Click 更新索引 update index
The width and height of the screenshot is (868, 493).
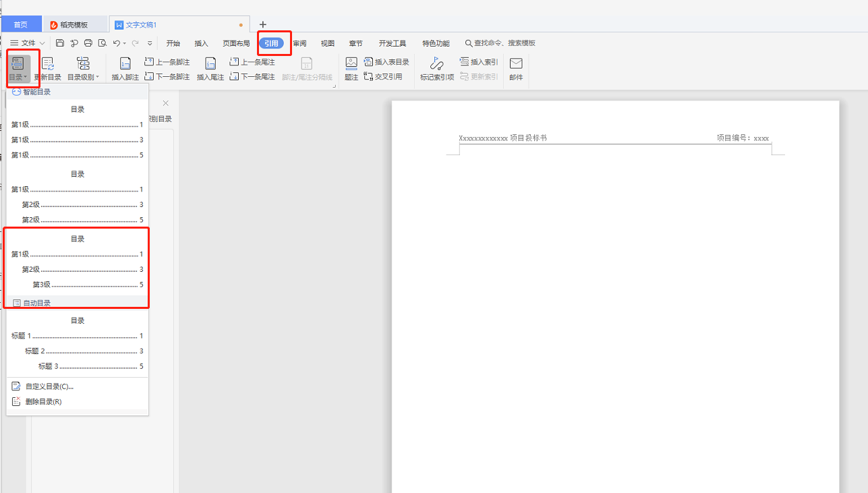[x=479, y=77]
